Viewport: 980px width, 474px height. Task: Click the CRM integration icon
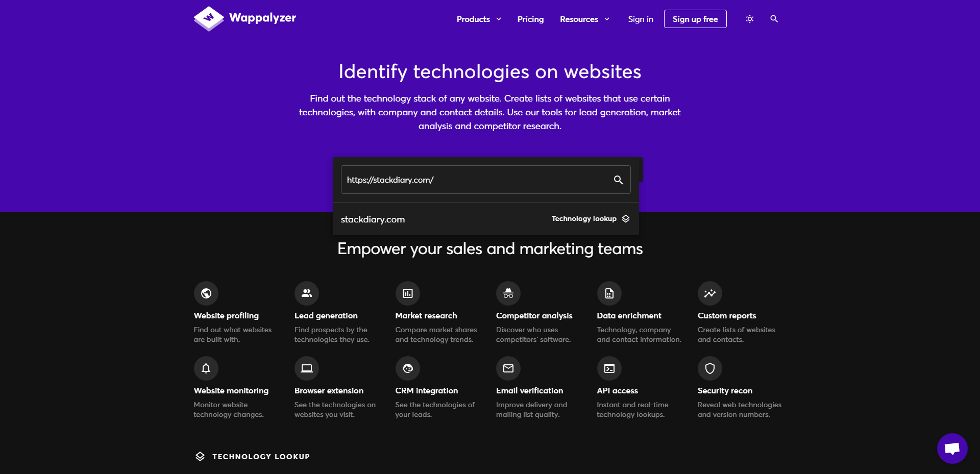[x=408, y=368]
